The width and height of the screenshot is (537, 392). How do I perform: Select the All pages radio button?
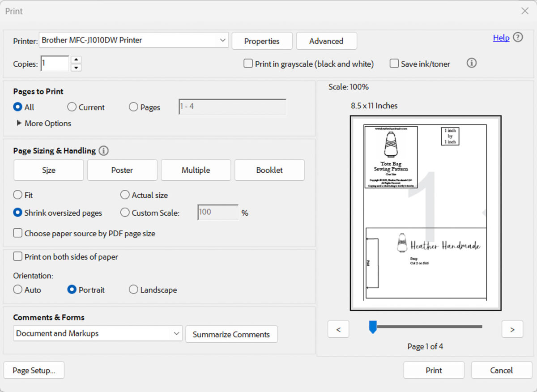[x=17, y=107]
